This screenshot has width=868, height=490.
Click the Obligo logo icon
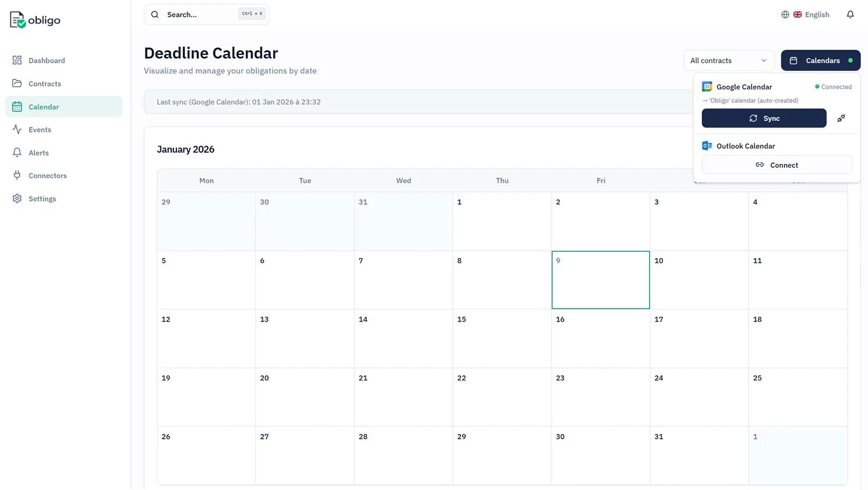(x=17, y=20)
